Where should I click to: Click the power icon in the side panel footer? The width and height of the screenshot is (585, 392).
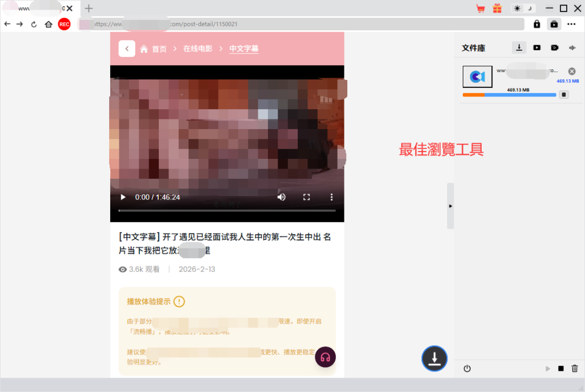467,369
